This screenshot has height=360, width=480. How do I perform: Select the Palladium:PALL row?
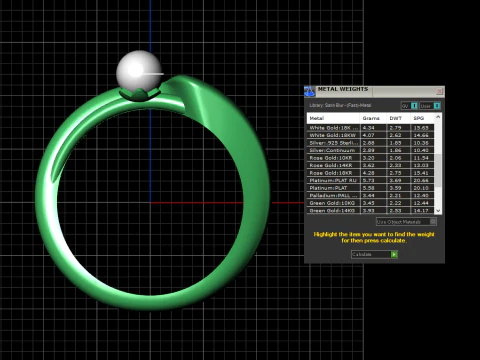click(x=370, y=196)
